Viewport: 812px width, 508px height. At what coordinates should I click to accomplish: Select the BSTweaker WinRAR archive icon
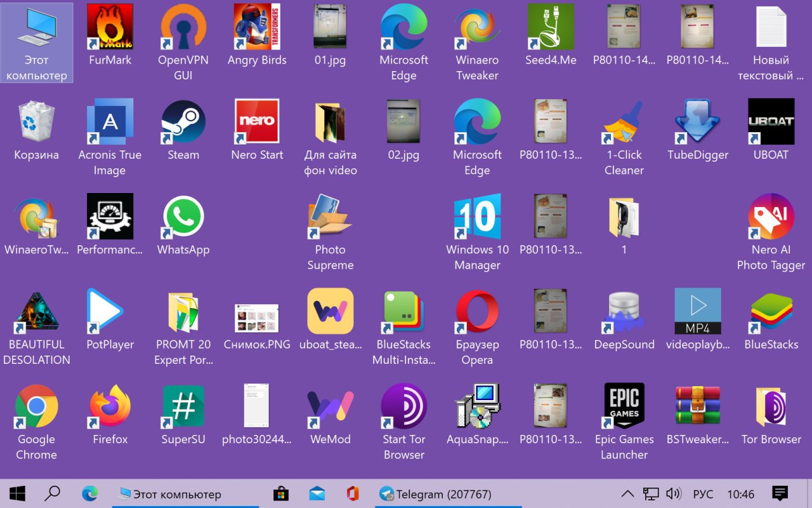click(698, 406)
